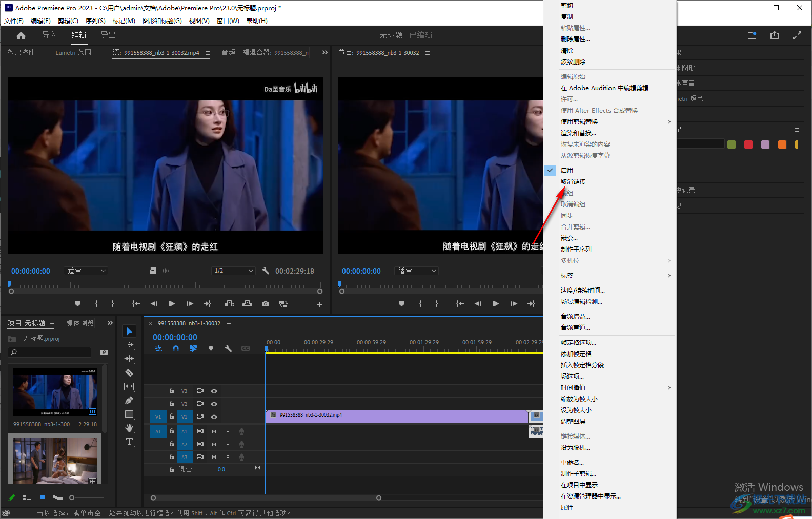Viewport: 812px width, 519px height.
Task: Open the File (文件) menu
Action: pos(14,21)
